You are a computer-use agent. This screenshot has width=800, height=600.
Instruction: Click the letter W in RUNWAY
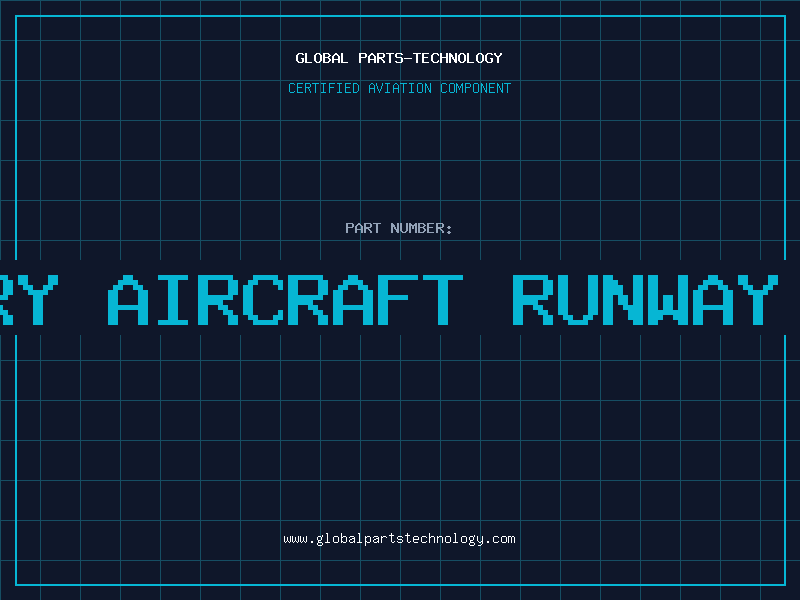[x=670, y=300]
